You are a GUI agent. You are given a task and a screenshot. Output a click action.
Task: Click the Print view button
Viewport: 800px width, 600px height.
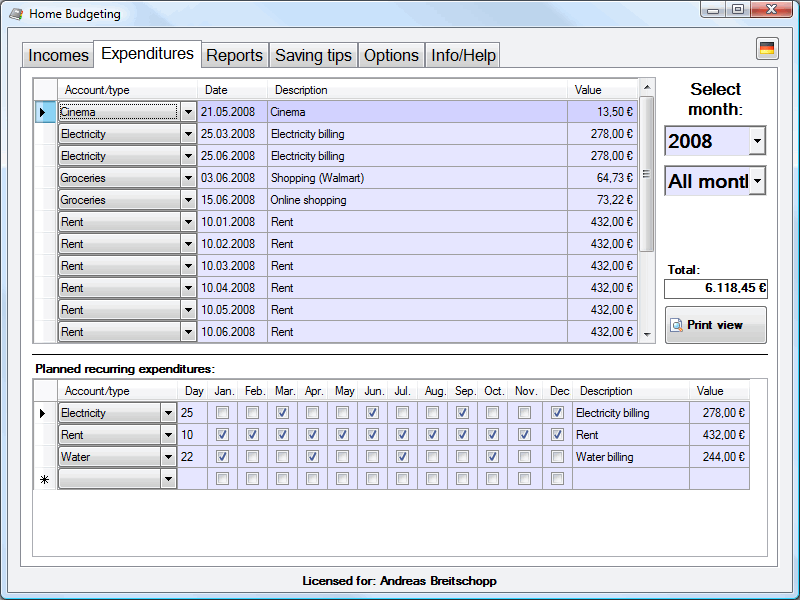pyautogui.click(x=715, y=325)
